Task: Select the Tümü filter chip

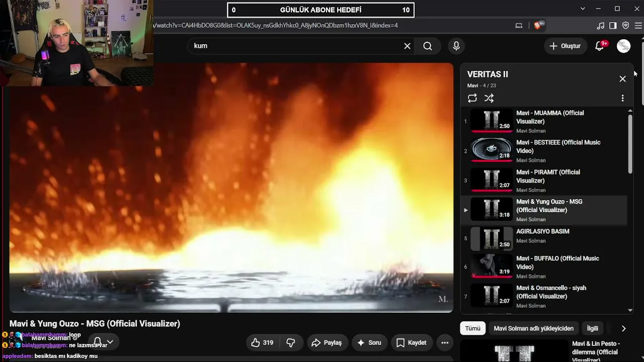Action: (472, 328)
